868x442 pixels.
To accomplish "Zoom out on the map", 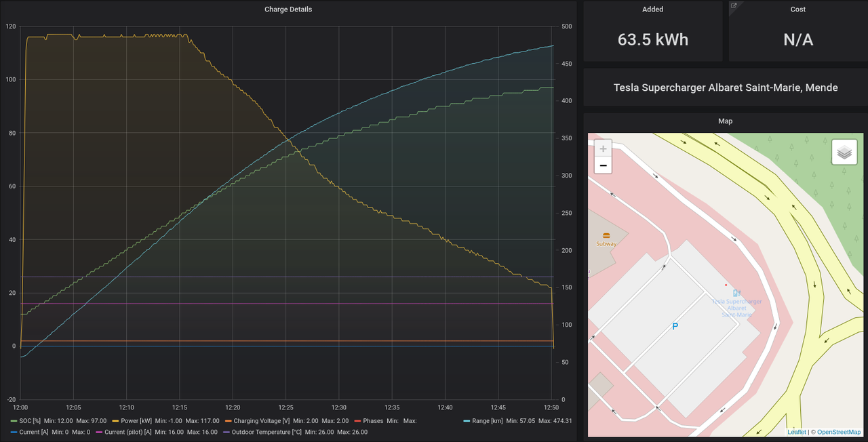I will pyautogui.click(x=603, y=165).
